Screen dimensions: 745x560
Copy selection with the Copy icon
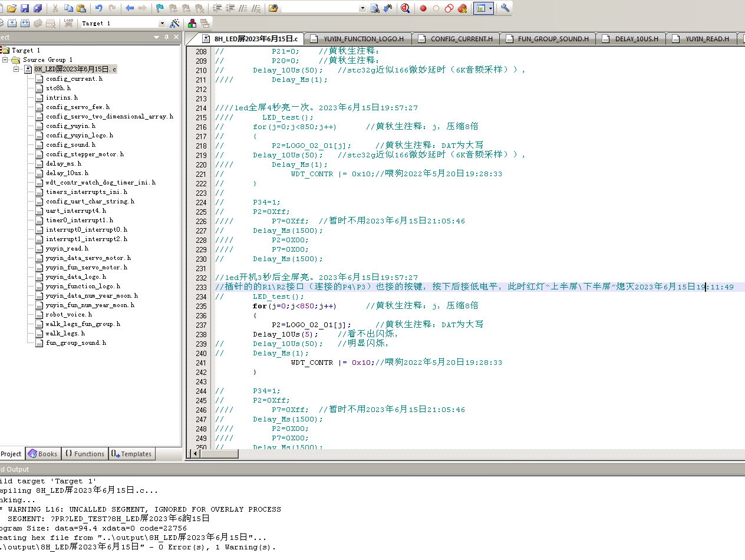point(68,8)
